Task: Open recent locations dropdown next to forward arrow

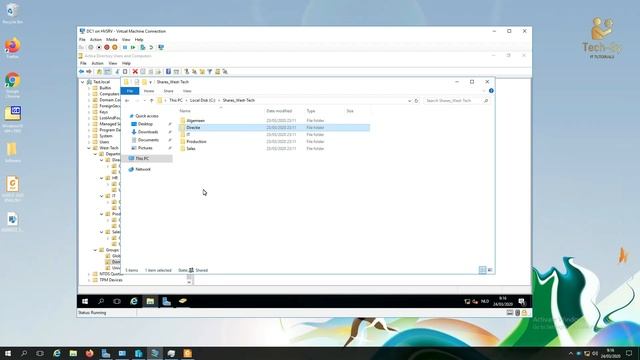Action: point(144,100)
